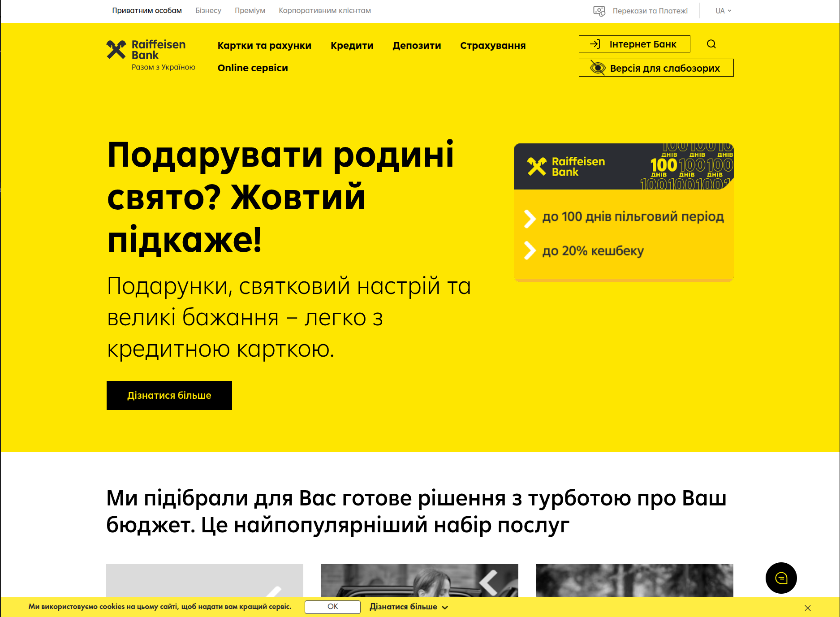This screenshot has height=617, width=840.
Task: Click the black 'Дізнатися більше' hero button
Action: (169, 395)
